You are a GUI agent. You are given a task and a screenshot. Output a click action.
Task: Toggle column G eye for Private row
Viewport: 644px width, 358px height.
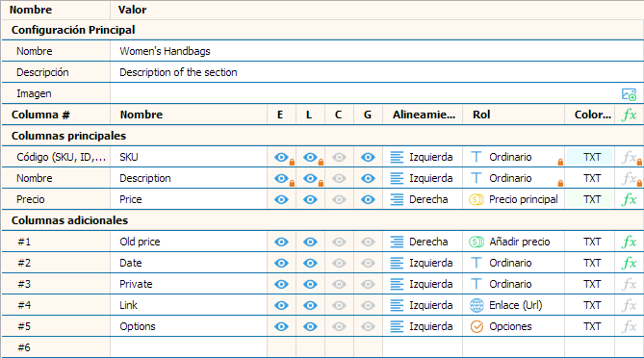click(x=368, y=284)
